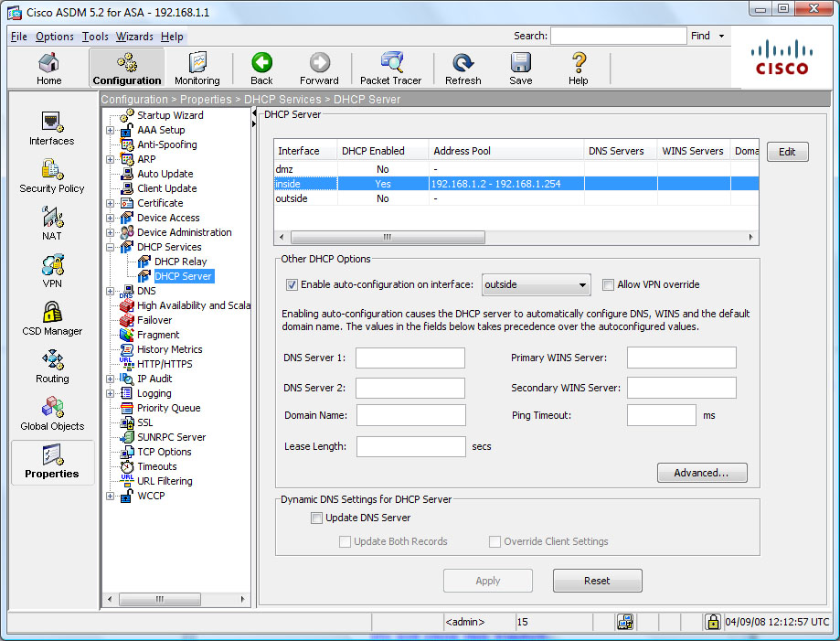Open the Help menu
This screenshot has height=641, width=840.
172,37
